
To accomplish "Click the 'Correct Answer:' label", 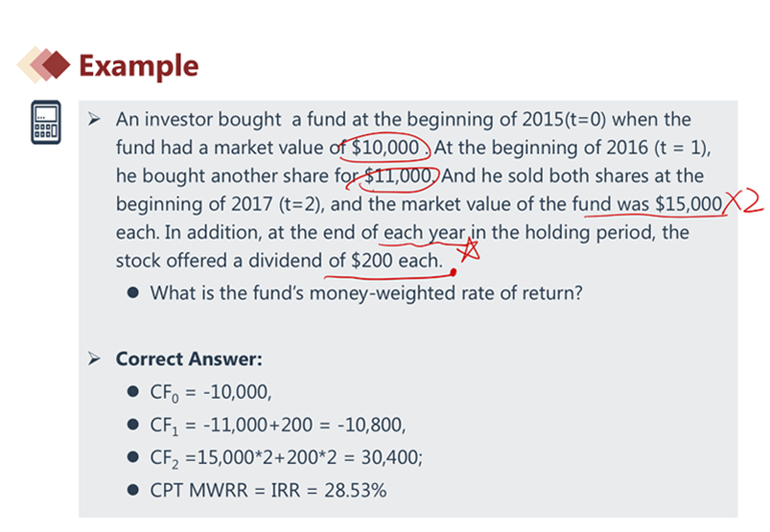I will pos(189,359).
